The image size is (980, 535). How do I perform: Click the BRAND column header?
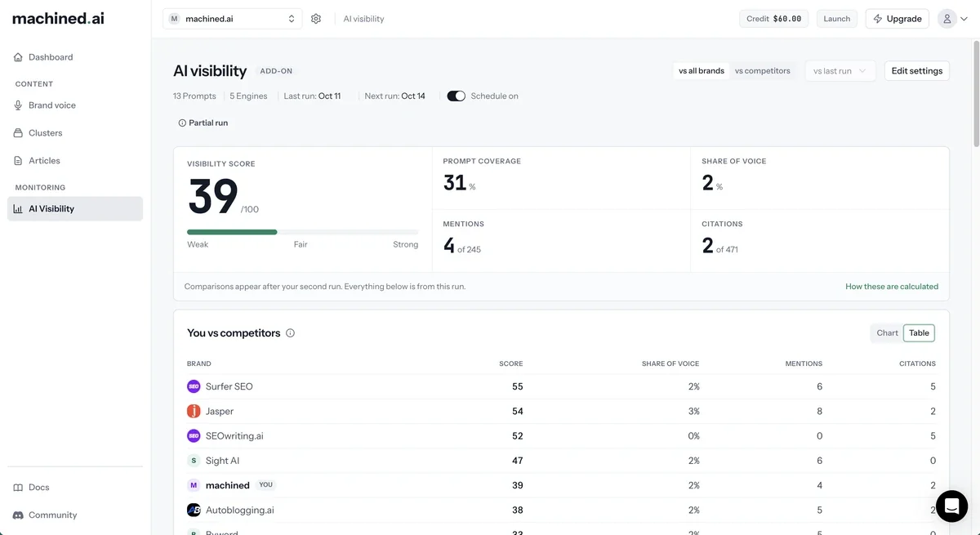(x=199, y=363)
